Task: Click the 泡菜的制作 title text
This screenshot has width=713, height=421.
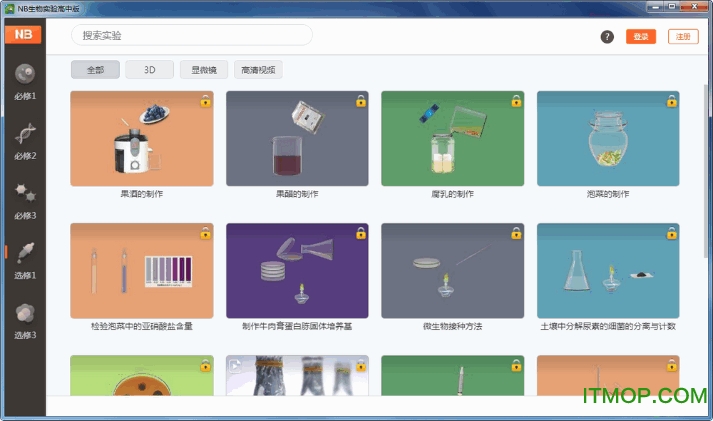Action: click(608, 194)
